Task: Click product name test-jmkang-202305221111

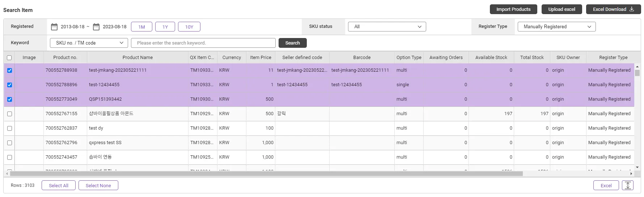Action: tap(118, 70)
